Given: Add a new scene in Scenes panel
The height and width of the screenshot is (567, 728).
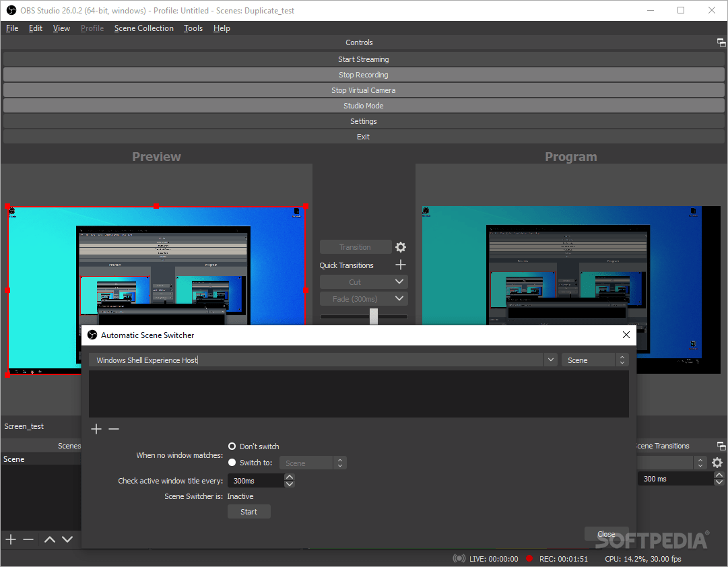Looking at the screenshot, I should tap(11, 539).
